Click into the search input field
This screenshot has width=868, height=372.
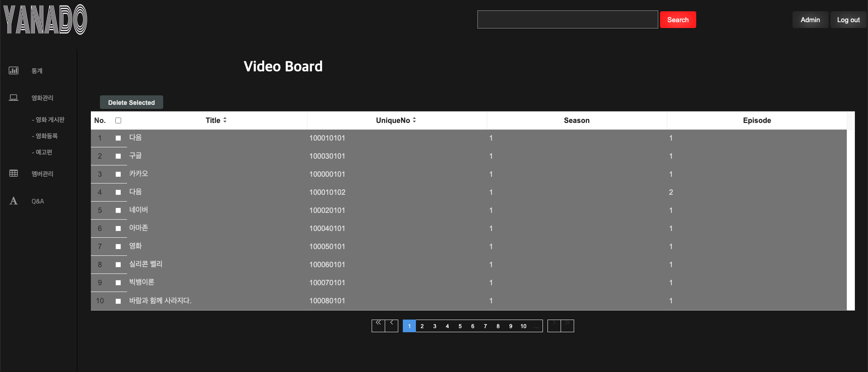(x=567, y=19)
